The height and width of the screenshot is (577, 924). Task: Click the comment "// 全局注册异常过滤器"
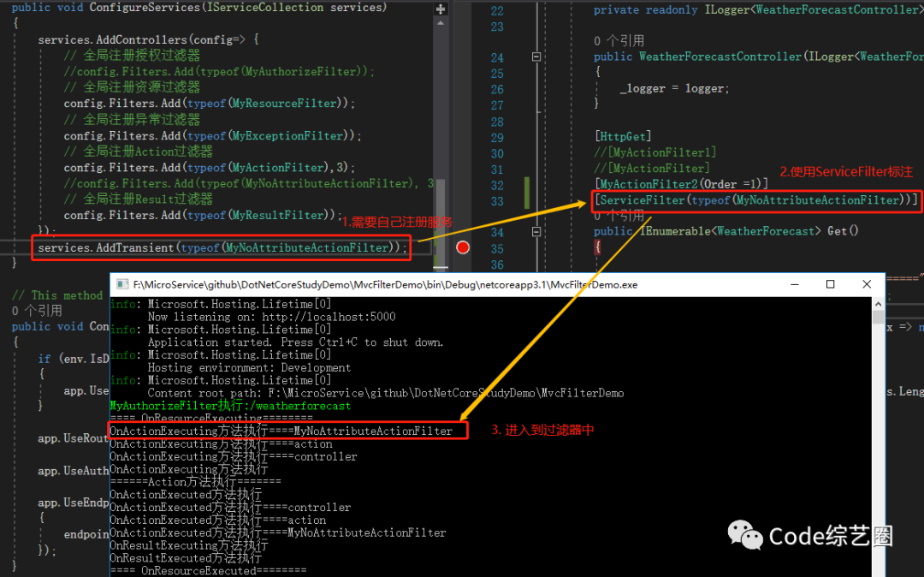coord(132,120)
